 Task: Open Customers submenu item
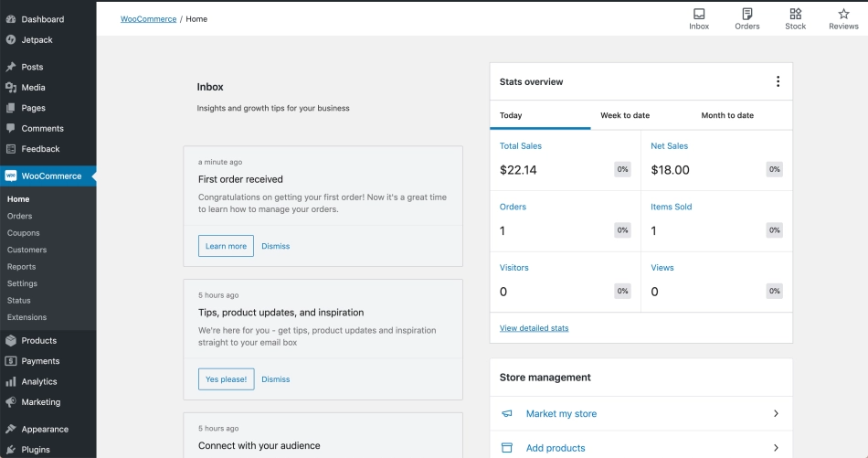point(26,250)
